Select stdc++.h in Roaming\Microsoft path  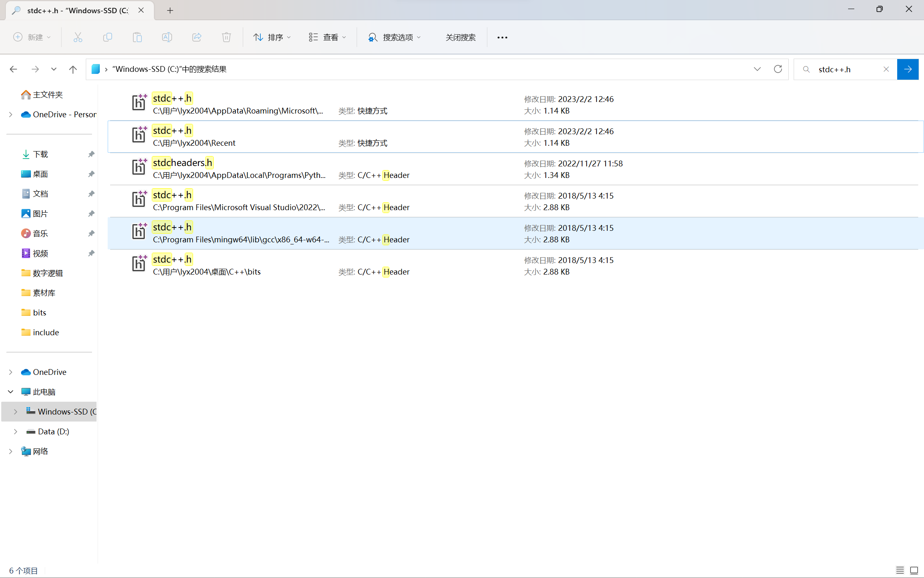[516, 104]
